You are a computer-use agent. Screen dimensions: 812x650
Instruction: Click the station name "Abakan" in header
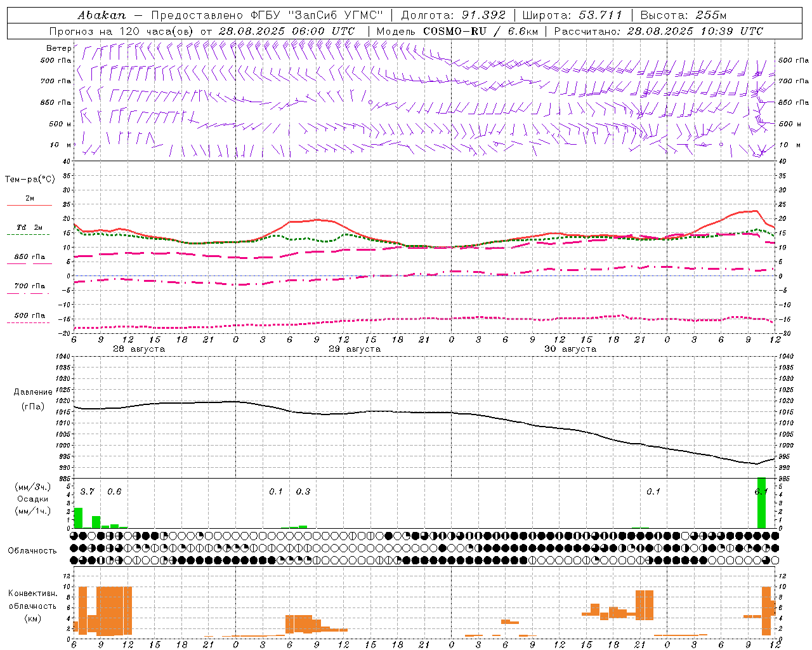tap(102, 15)
